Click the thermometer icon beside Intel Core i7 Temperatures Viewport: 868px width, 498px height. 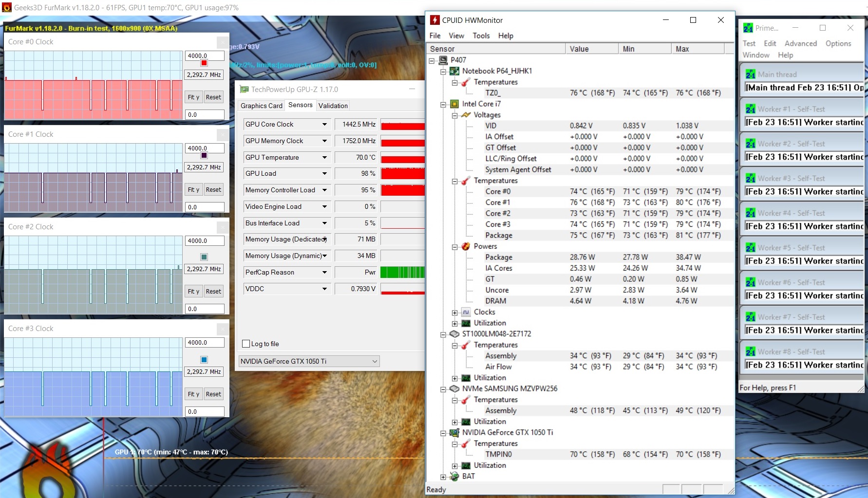click(466, 181)
